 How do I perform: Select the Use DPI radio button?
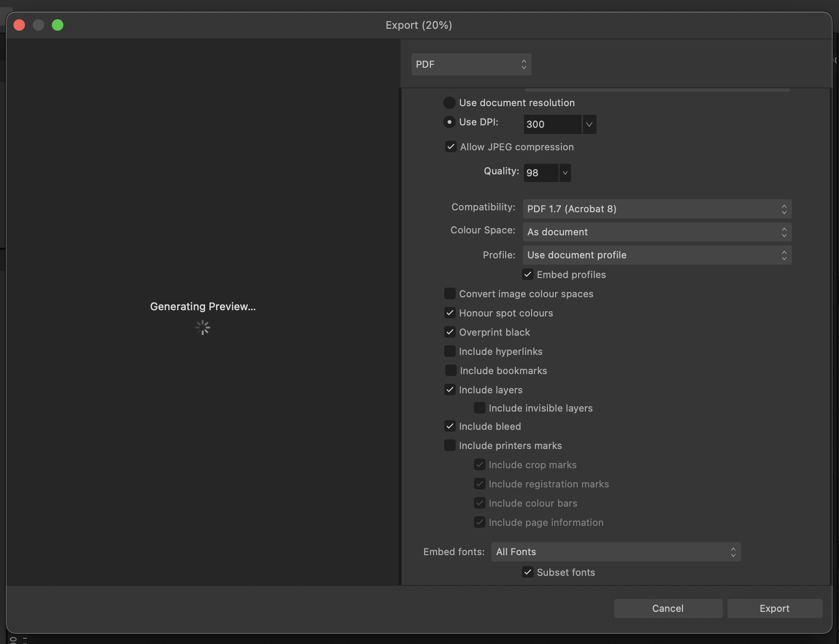[449, 122]
